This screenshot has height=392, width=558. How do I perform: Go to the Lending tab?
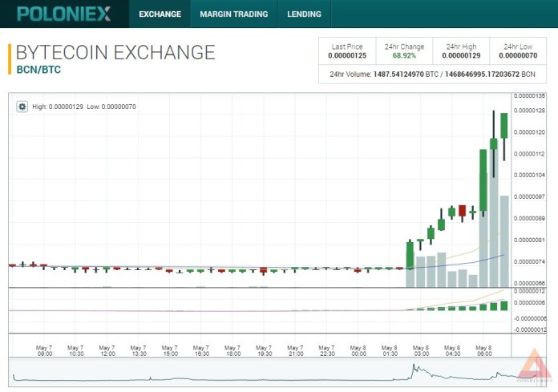(305, 14)
